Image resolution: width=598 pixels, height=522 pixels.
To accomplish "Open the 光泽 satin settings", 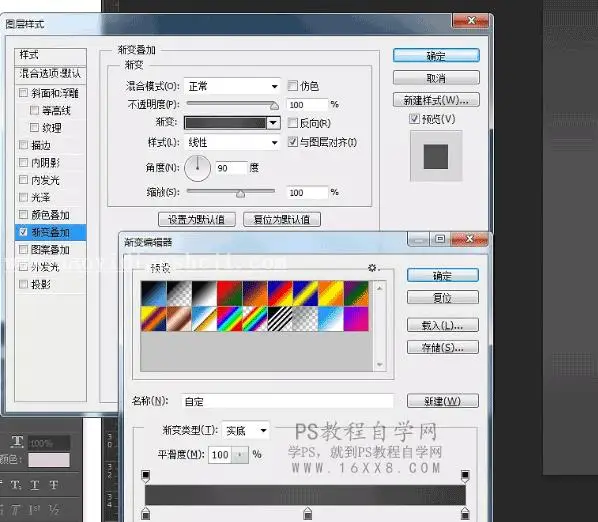I will pos(41,198).
